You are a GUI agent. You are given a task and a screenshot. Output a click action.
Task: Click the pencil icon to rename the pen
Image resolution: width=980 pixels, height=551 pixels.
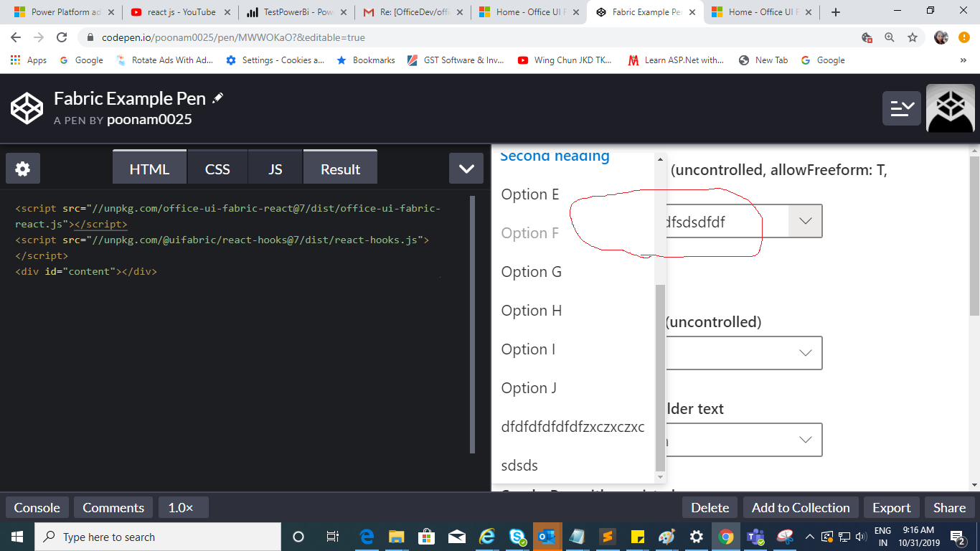[217, 97]
